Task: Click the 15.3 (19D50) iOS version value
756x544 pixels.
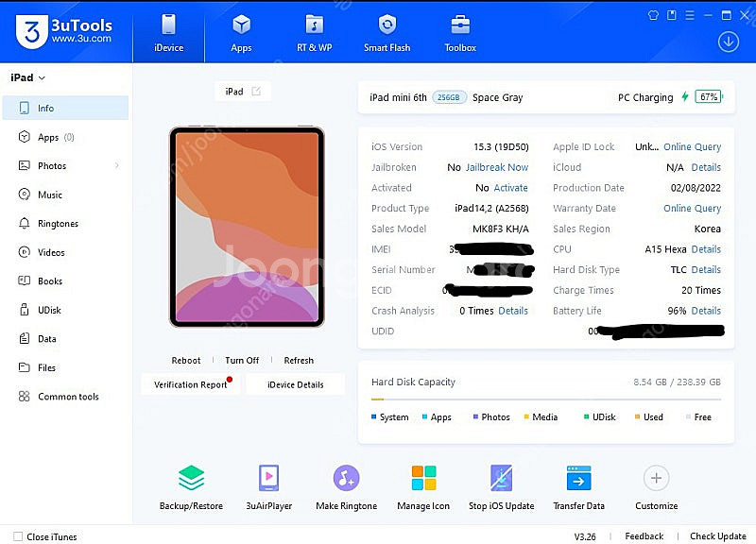Action: [501, 146]
